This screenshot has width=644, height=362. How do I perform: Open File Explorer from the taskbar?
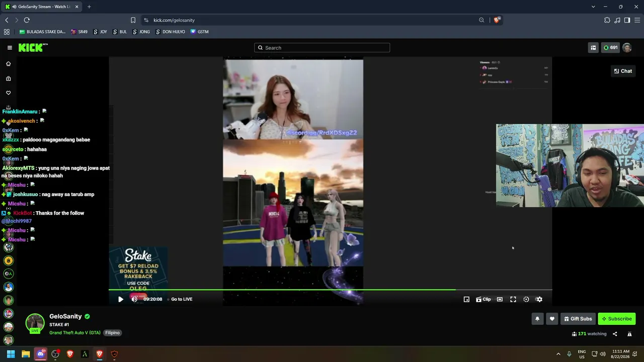26,354
